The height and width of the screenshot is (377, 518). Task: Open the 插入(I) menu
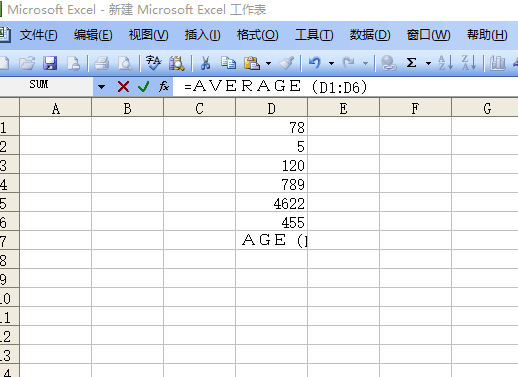(202, 35)
